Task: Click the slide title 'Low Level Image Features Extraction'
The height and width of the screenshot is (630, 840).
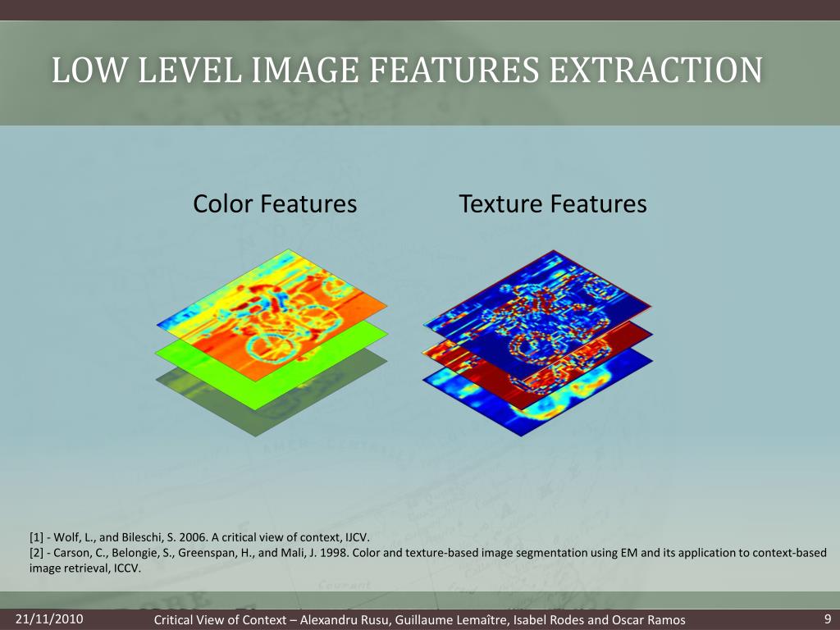Action: pos(407,70)
